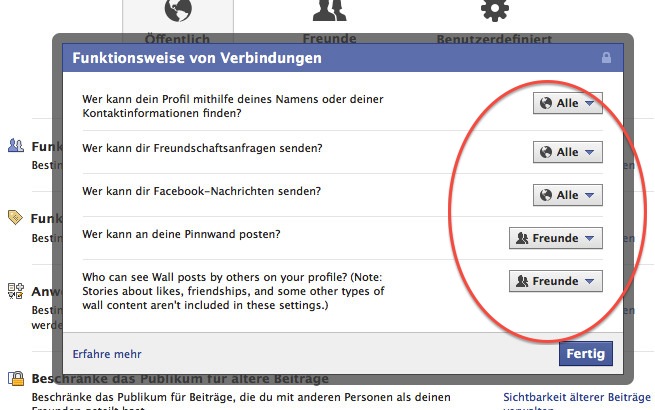Click the yellow tag icon in the left list
The image size is (655, 410).
point(15,217)
